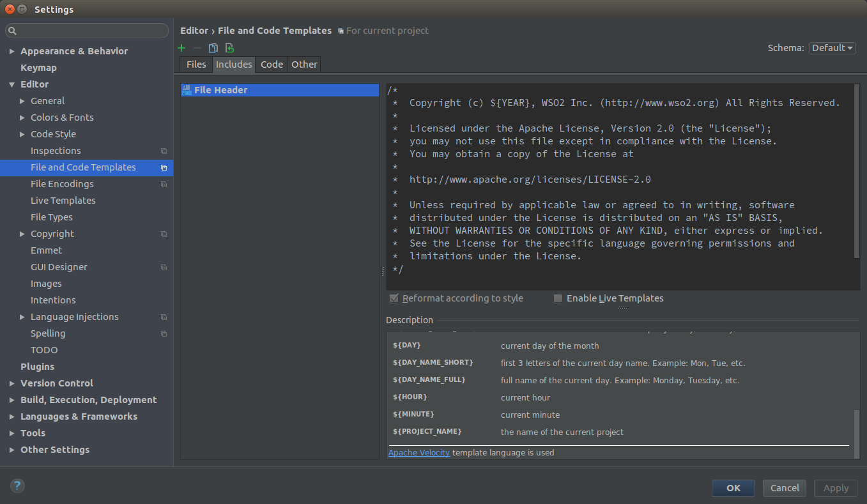Screen dimensions: 867x504
Task: Click the magnifier icon in the search box
Action: [x=13, y=31]
